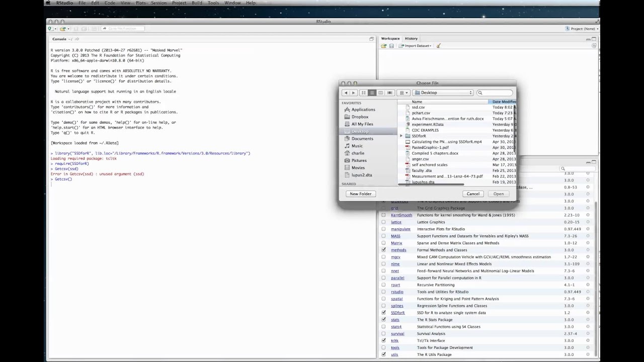Image resolution: width=644 pixels, height=362 pixels.
Task: Select Music in the Favorites sidebar
Action: (357, 146)
